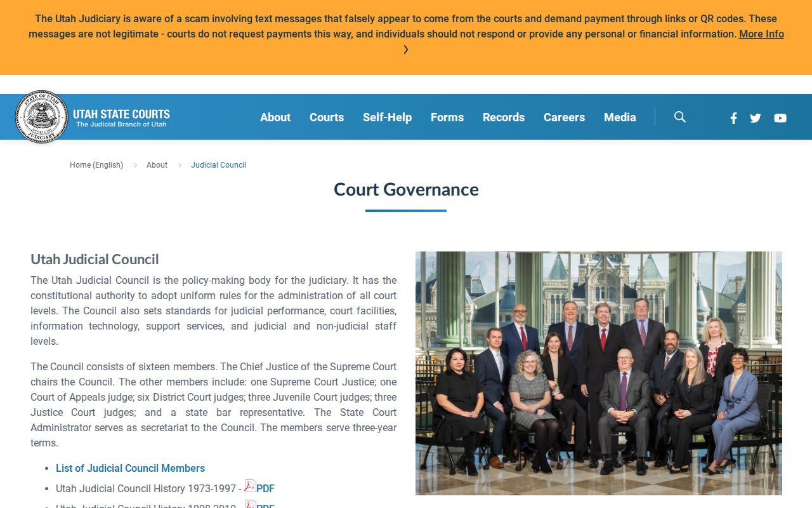Open the 1973-1997 history PDF link
Screen dimensions: 812x508
(x=265, y=488)
